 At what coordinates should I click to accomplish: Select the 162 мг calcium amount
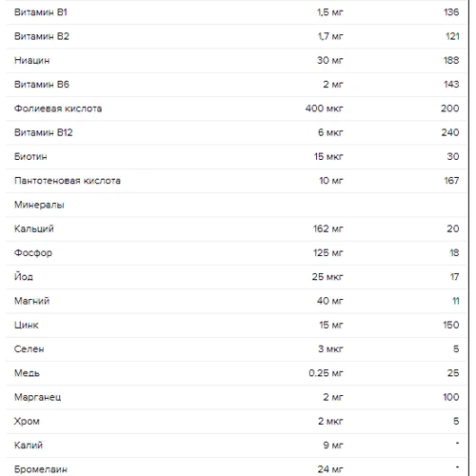[328, 228]
